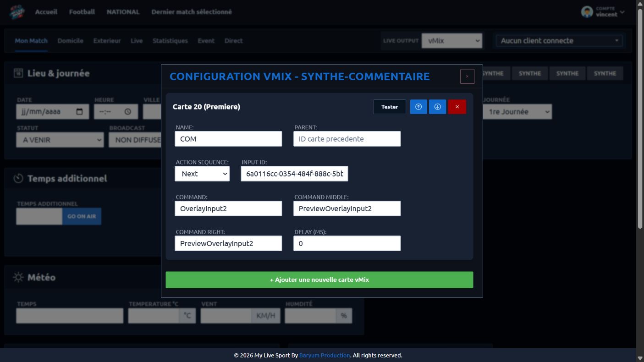Click the Temperature °C input field
Screen dimensions: 644x362
point(154,316)
